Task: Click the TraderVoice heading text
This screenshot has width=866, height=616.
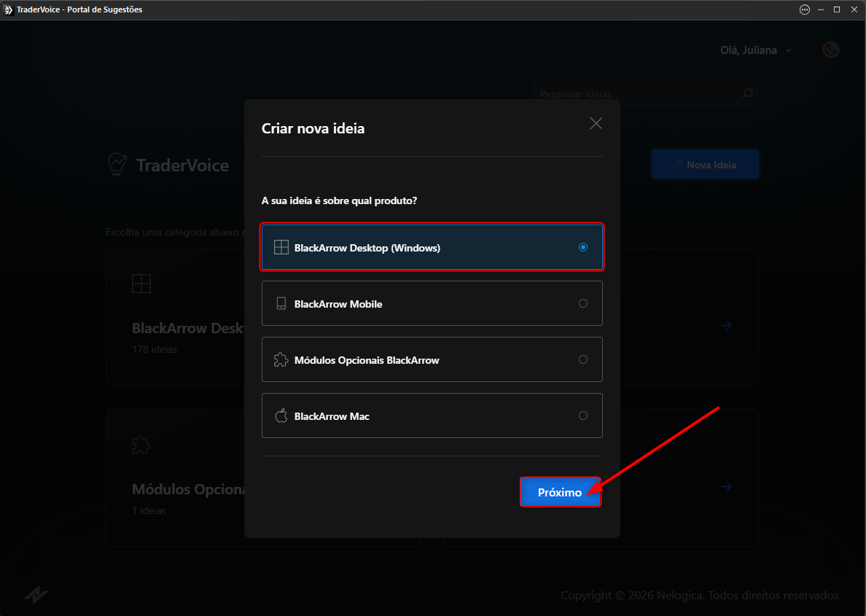Action: [182, 165]
